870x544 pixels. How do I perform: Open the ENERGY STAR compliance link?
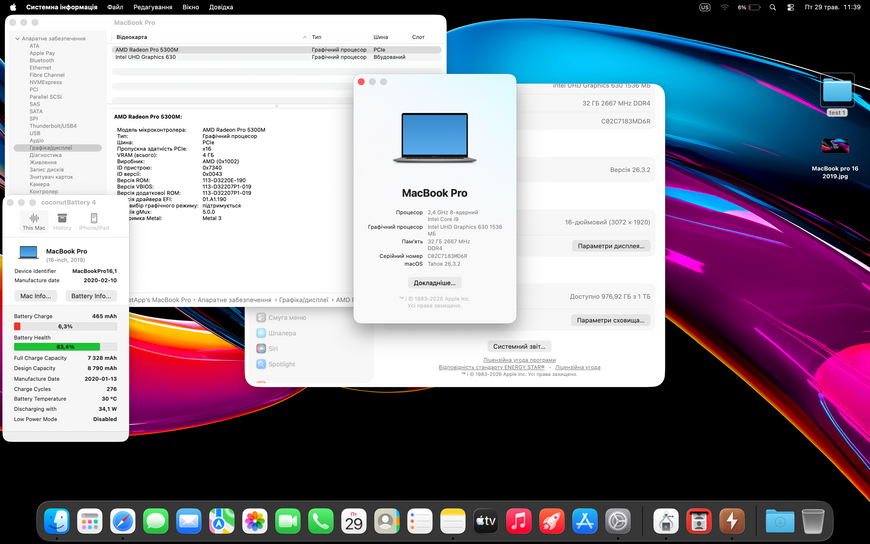click(x=492, y=367)
